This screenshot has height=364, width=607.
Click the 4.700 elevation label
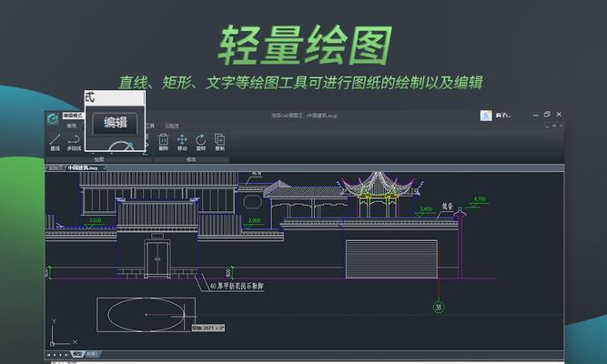pos(480,199)
